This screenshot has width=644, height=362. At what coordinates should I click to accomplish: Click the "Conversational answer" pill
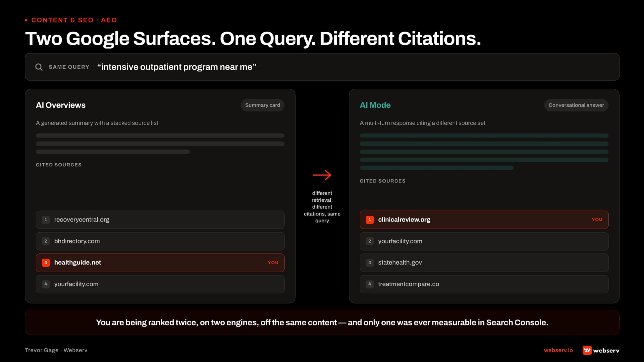[x=576, y=105]
